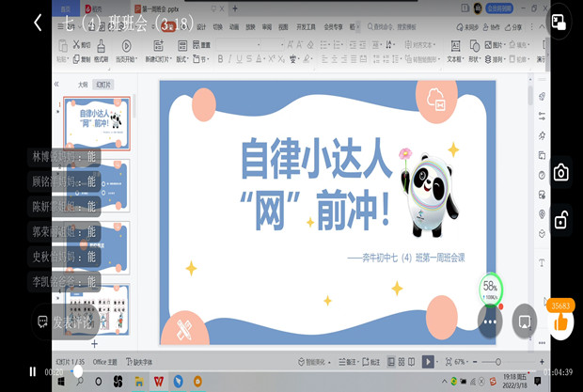The image size is (583, 392).
Task: Switch to Normal view icon
Action: click(391, 362)
